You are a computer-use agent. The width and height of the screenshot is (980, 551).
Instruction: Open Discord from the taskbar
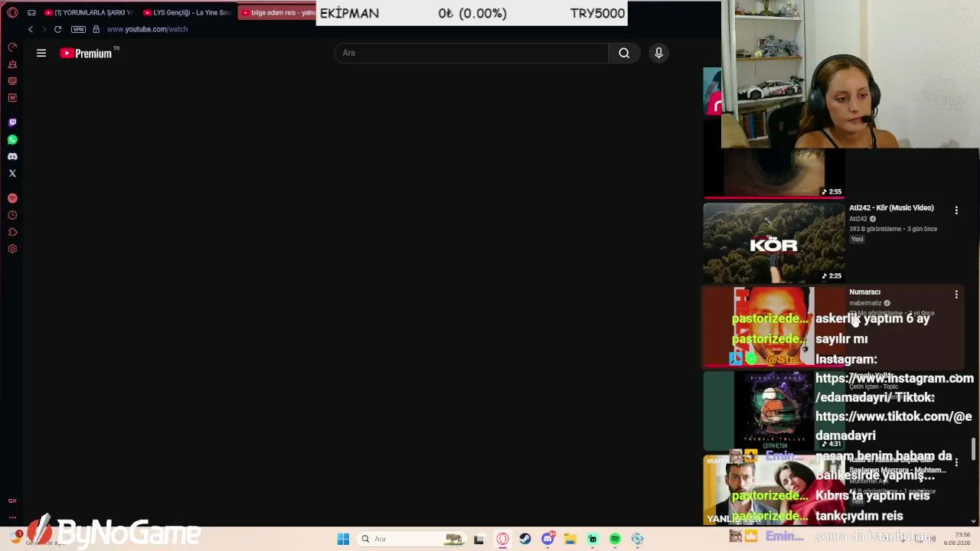point(547,539)
